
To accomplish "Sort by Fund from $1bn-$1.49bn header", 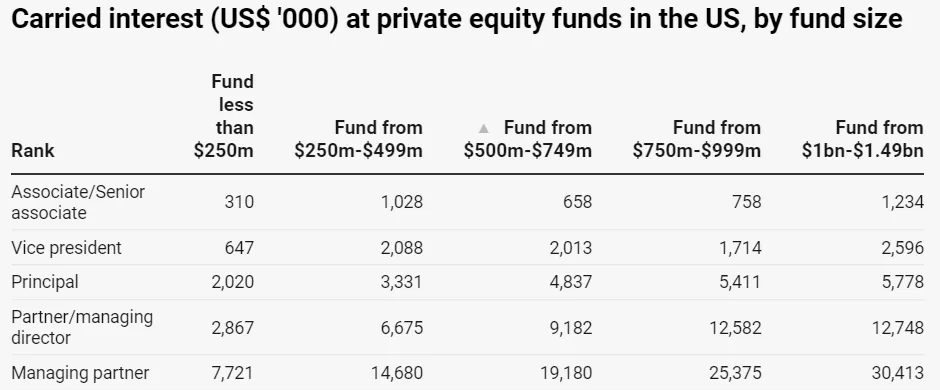I will coord(863,139).
